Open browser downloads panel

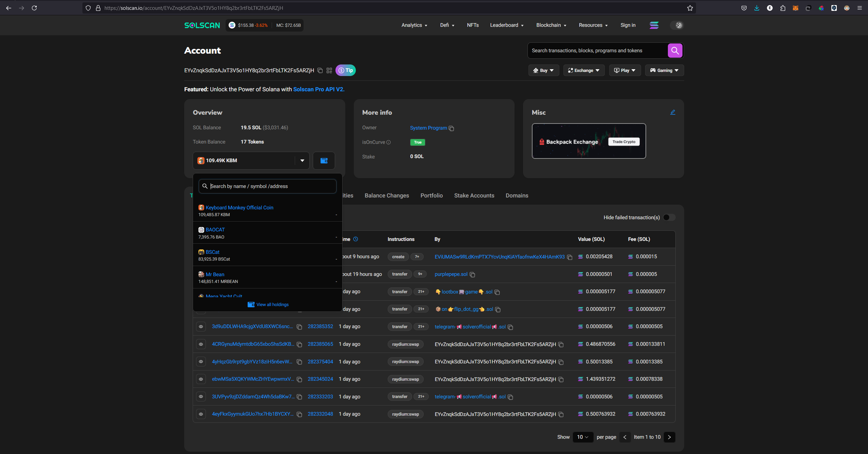[757, 8]
